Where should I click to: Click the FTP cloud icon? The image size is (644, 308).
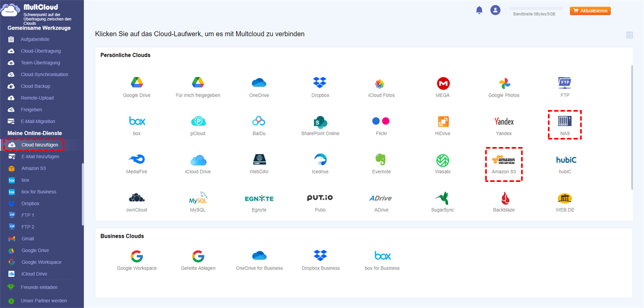pyautogui.click(x=565, y=83)
